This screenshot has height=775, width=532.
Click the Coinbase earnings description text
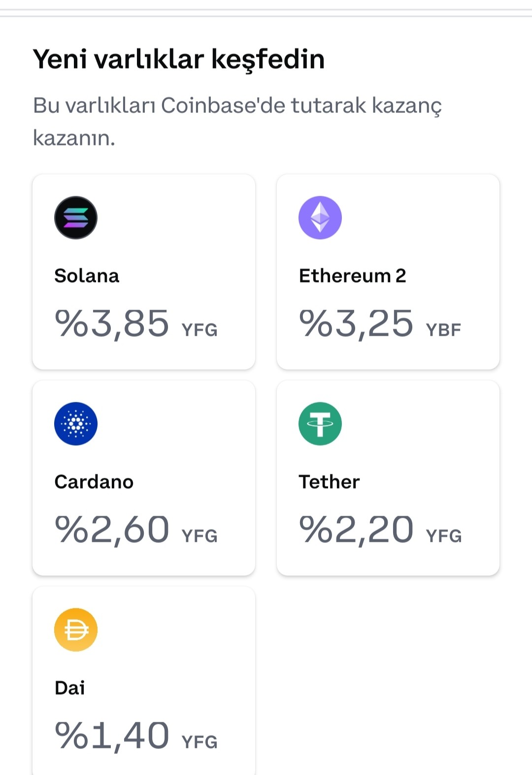tap(237, 121)
